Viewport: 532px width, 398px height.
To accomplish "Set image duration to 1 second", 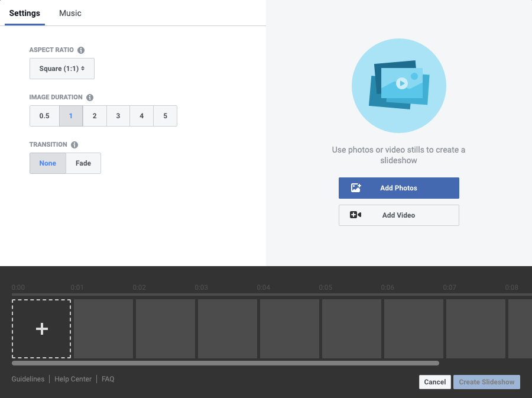I will click(x=71, y=116).
